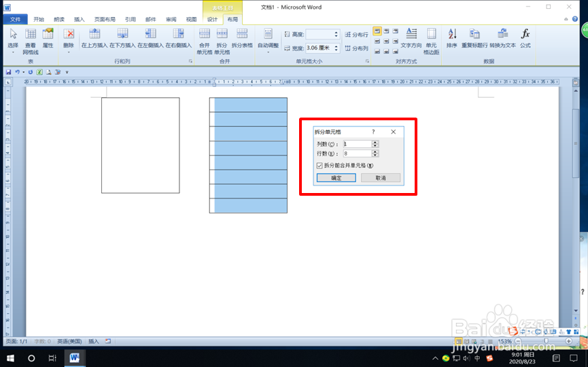Select the middle-left cell alignment icon

(x=377, y=41)
